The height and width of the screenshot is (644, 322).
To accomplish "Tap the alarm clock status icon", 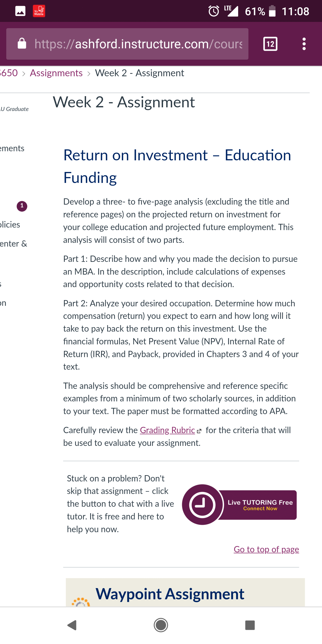I will (214, 11).
